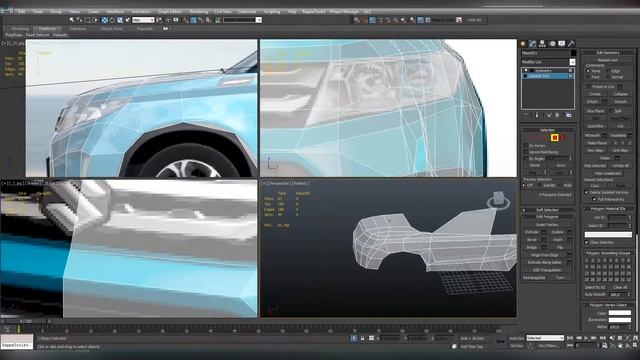Collapse the Edit Polygons rollout
Viewport: 640px width, 360px height.
(x=547, y=217)
